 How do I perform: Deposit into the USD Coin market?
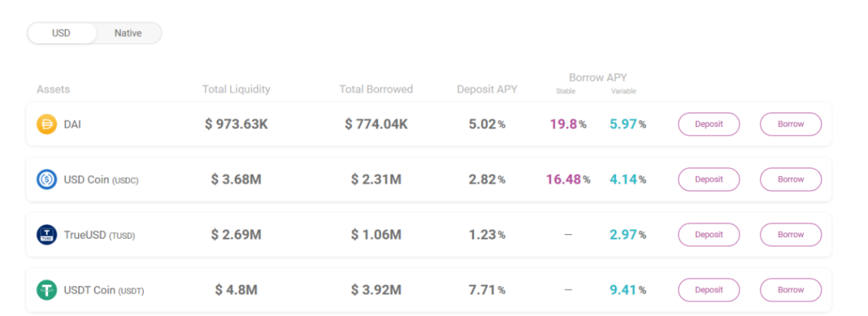(709, 179)
